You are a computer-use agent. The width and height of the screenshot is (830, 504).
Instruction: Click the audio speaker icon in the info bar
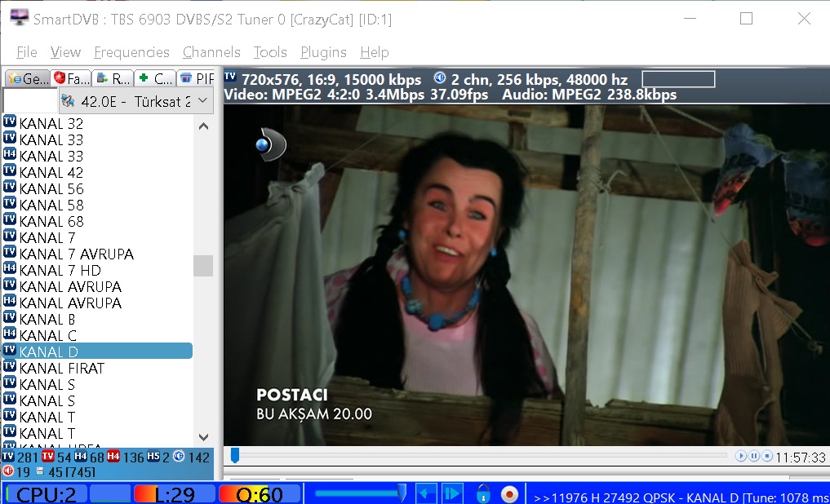tap(440, 77)
